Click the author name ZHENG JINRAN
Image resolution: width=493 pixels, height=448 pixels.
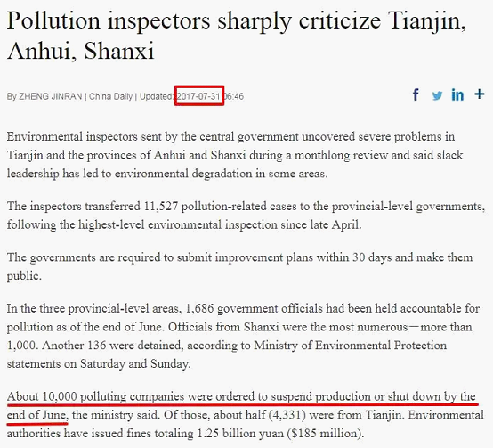51,96
